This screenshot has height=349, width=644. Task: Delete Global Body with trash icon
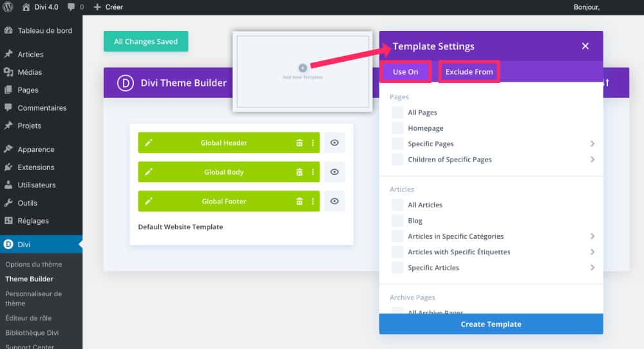pos(299,172)
